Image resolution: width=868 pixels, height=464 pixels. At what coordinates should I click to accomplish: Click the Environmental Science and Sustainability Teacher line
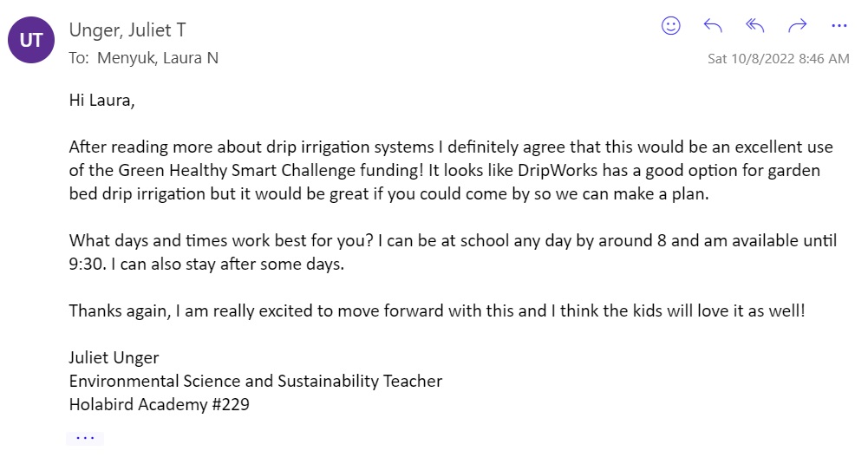point(255,381)
